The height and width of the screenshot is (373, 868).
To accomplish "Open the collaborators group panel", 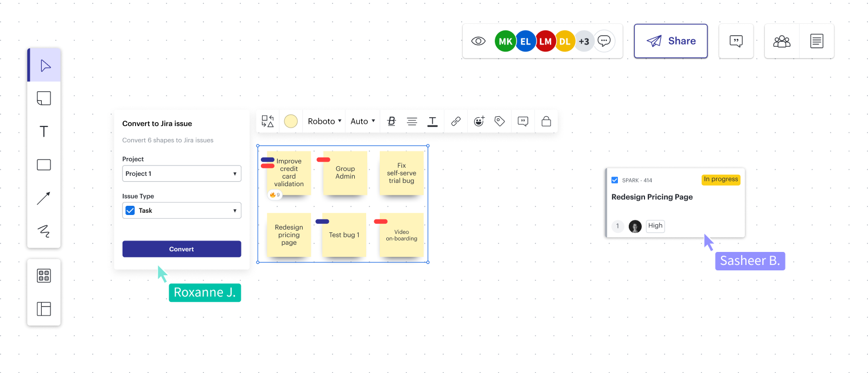I will (782, 41).
